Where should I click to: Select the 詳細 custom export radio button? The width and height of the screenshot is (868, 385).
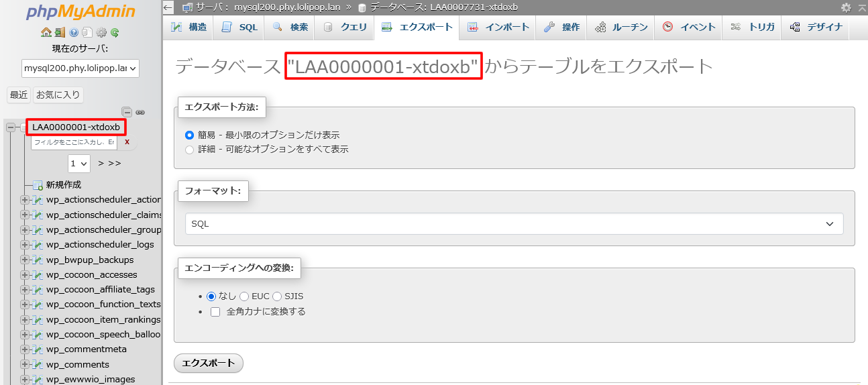(x=189, y=150)
